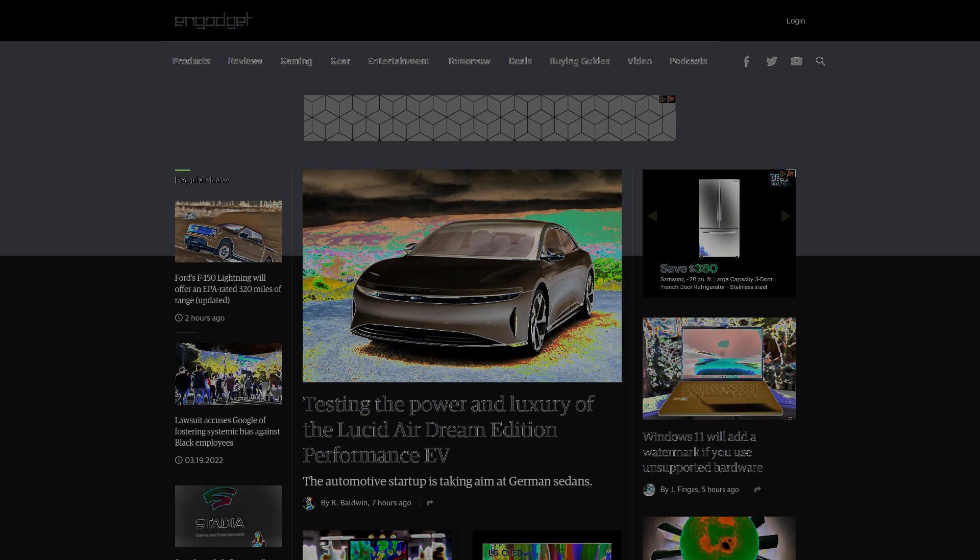Viewport: 980px width, 560px height.
Task: Open the Tomorrow section
Action: [469, 61]
